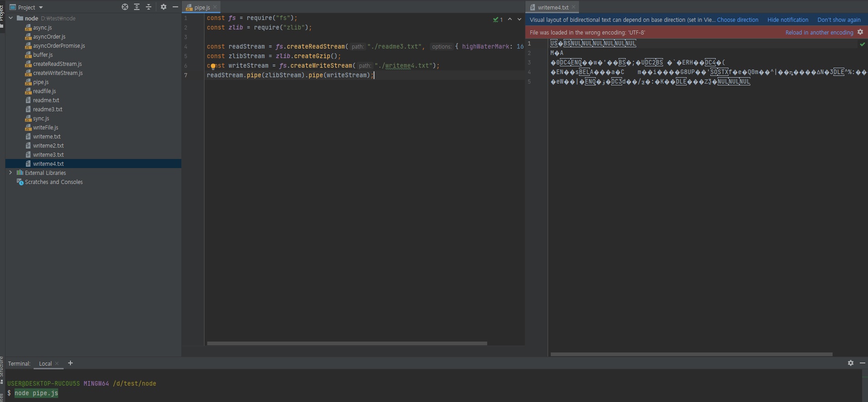Select Scratches and Consoles
The image size is (868, 402).
pyautogui.click(x=54, y=182)
